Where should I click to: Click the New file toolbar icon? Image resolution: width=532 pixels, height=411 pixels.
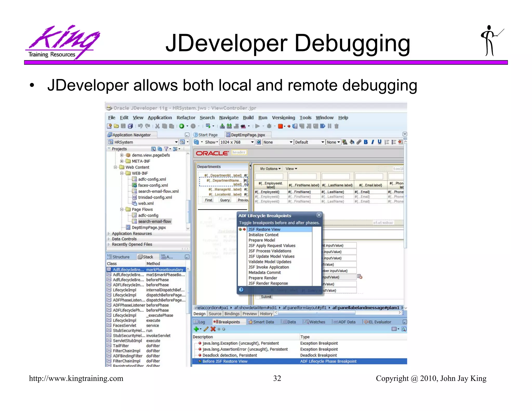coord(109,126)
